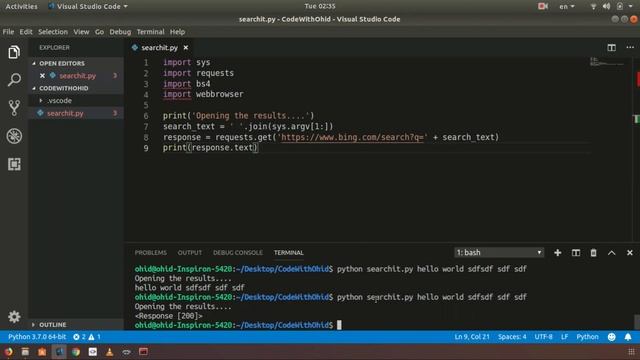Click the Visual Studio Code dock icon
The width and height of the screenshot is (640, 360).
pyautogui.click(x=59, y=351)
